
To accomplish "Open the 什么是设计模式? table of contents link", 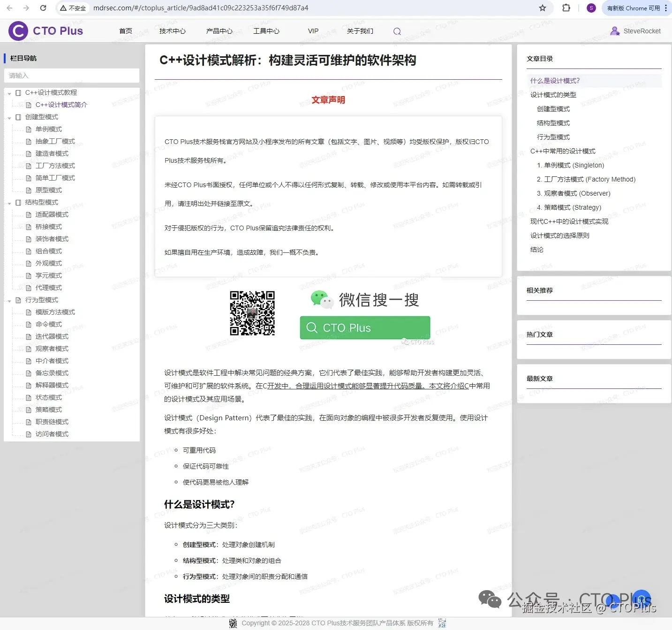I will pos(554,80).
